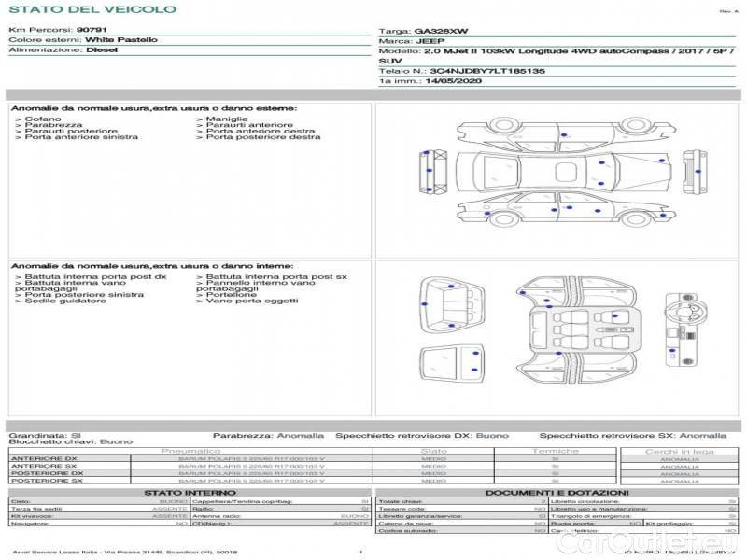The width and height of the screenshot is (747, 560).
Task: Select the 'Navigatore' row label
Action: [31, 524]
